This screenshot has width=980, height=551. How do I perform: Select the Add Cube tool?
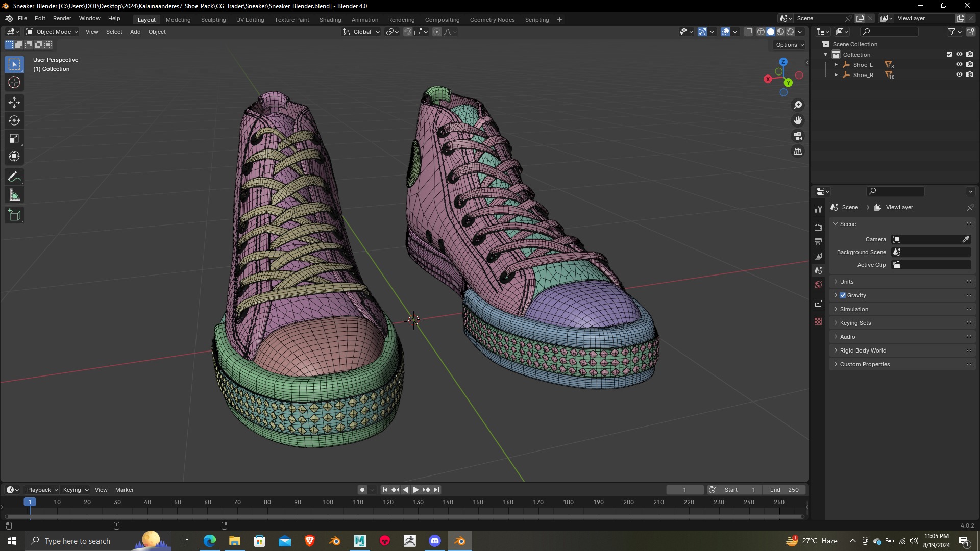[14, 215]
